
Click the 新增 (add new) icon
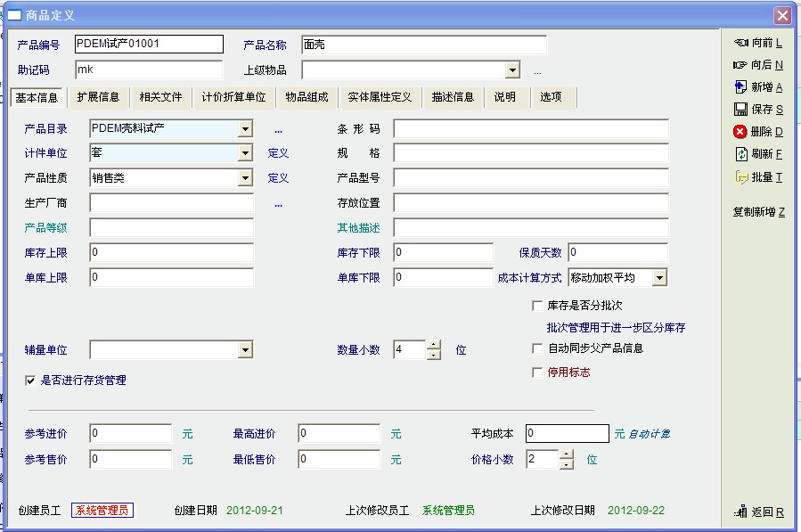click(740, 87)
